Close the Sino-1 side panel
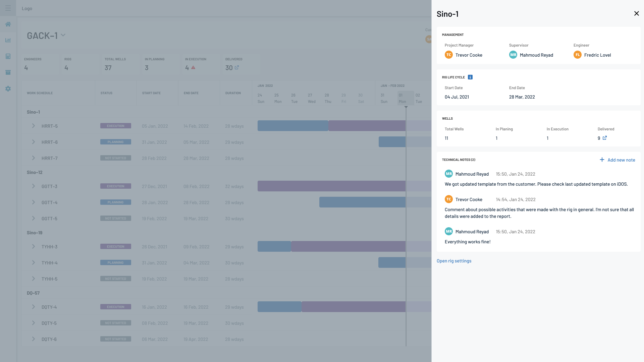This screenshot has width=644, height=362. (x=636, y=13)
